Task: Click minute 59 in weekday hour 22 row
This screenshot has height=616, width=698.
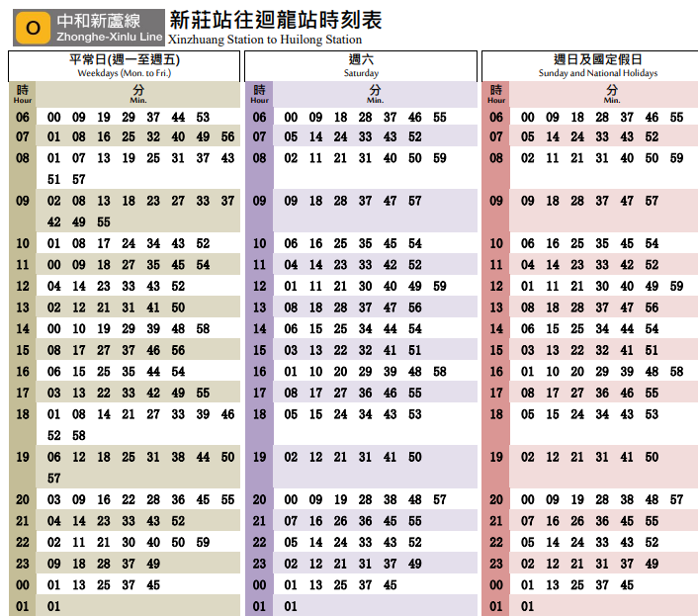Action: tap(203, 542)
